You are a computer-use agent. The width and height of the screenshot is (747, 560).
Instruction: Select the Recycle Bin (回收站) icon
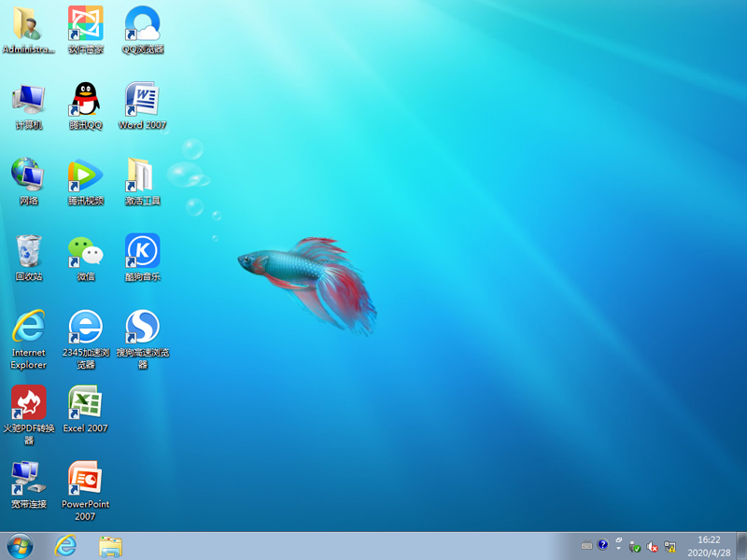pyautogui.click(x=29, y=252)
